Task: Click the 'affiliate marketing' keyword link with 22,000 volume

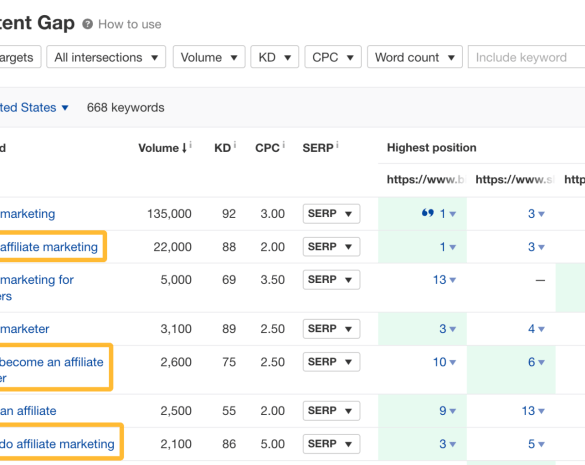Action: 49,247
